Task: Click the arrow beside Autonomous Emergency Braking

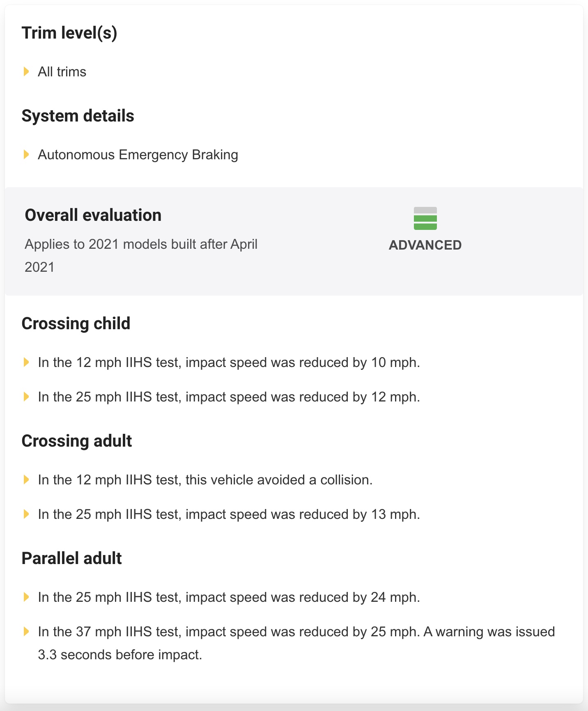Action: click(x=26, y=155)
